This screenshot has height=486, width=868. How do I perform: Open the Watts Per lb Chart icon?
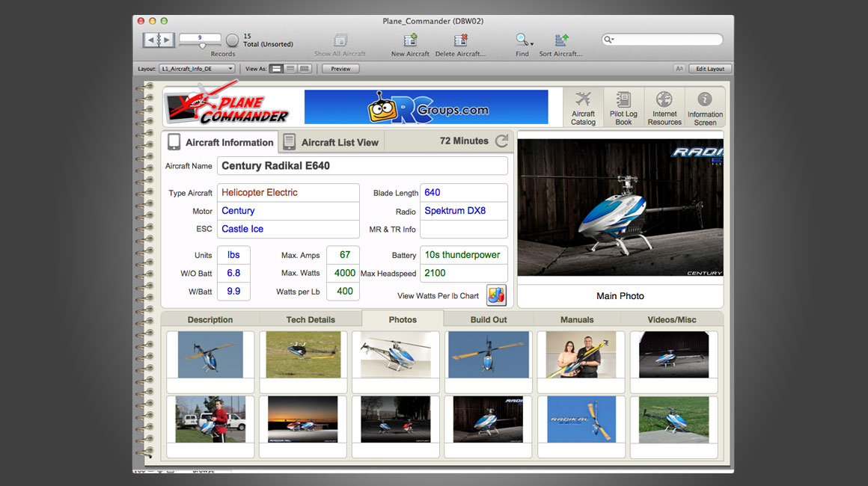click(x=496, y=295)
